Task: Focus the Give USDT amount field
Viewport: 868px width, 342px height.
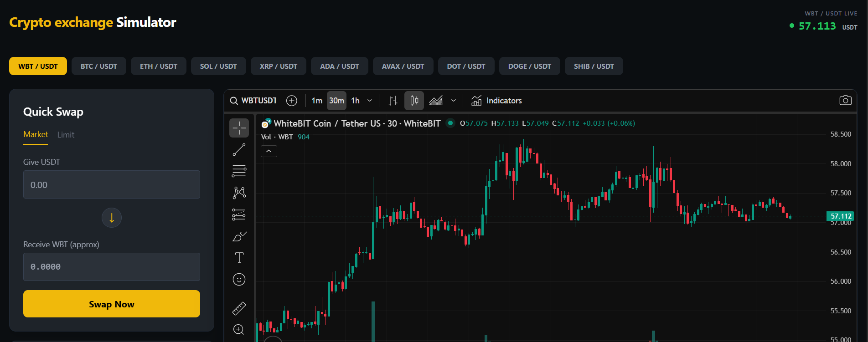Action: pos(112,184)
